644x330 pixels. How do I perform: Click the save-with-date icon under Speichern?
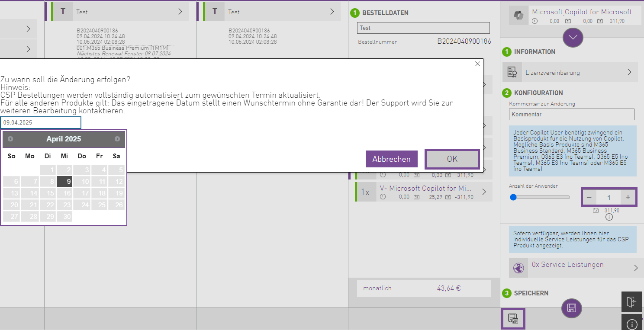(513, 319)
